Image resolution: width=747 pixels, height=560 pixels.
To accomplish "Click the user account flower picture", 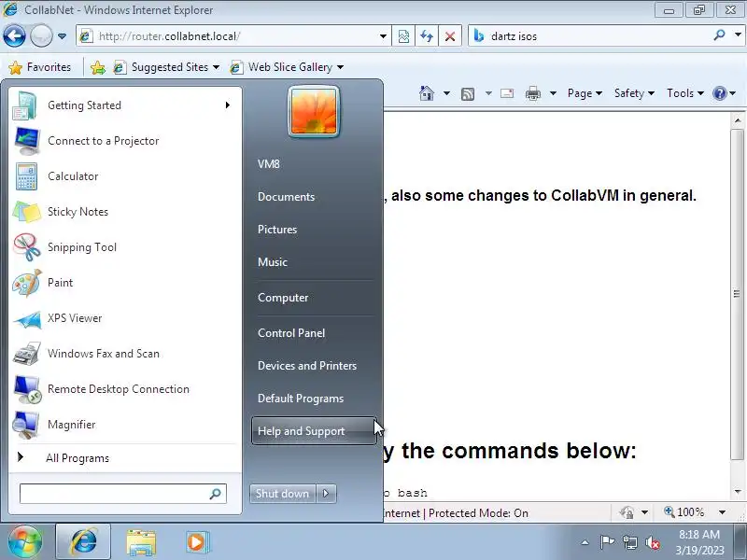I will [x=314, y=111].
